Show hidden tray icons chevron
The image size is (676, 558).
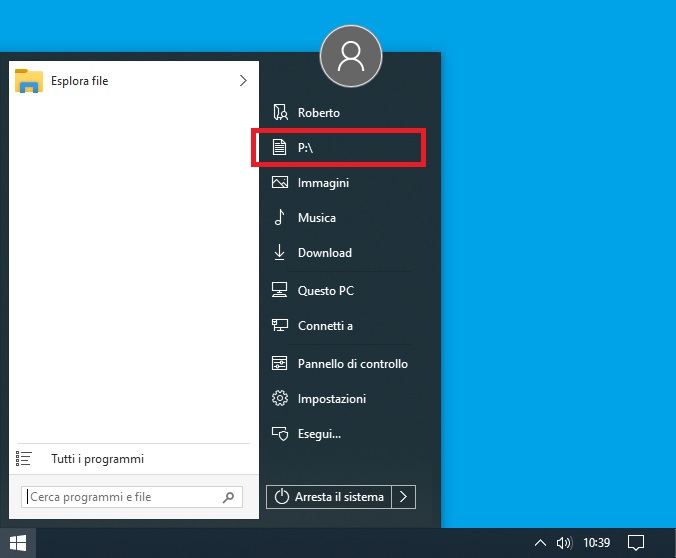(540, 542)
